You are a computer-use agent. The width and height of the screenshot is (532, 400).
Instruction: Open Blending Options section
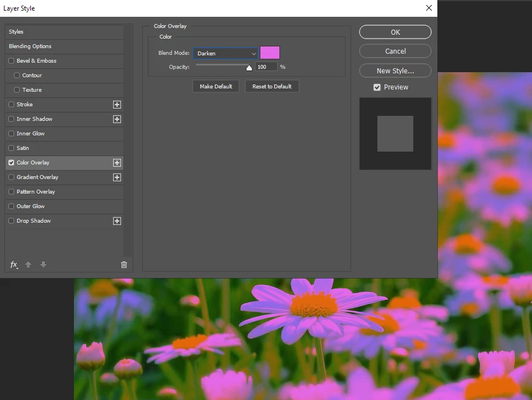click(x=64, y=46)
